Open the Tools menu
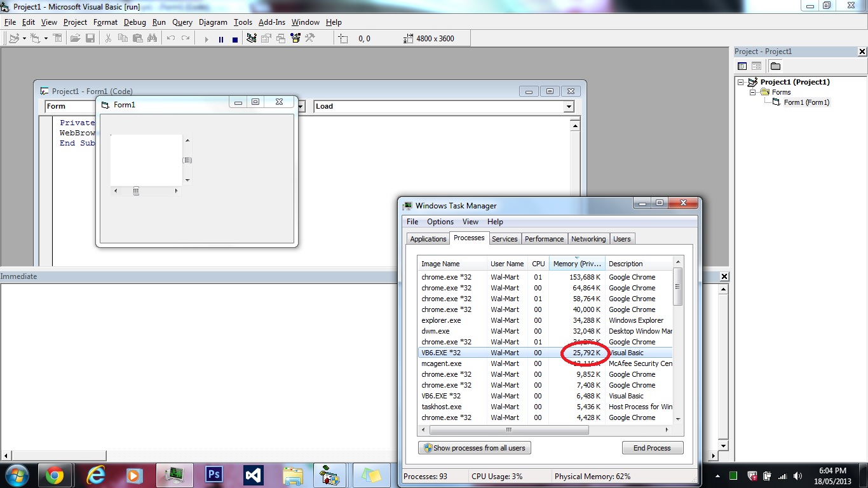This screenshot has width=868, height=488. tap(243, 22)
